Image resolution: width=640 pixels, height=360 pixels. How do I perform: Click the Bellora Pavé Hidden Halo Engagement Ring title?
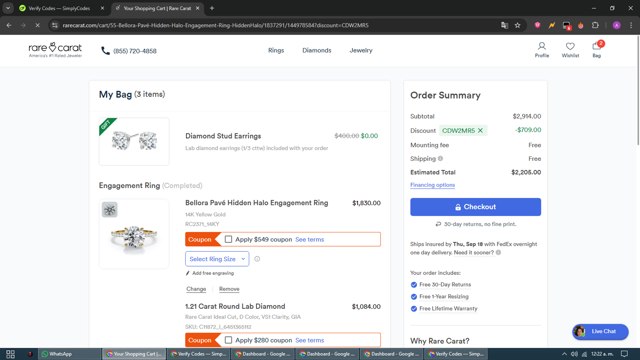pyautogui.click(x=256, y=203)
